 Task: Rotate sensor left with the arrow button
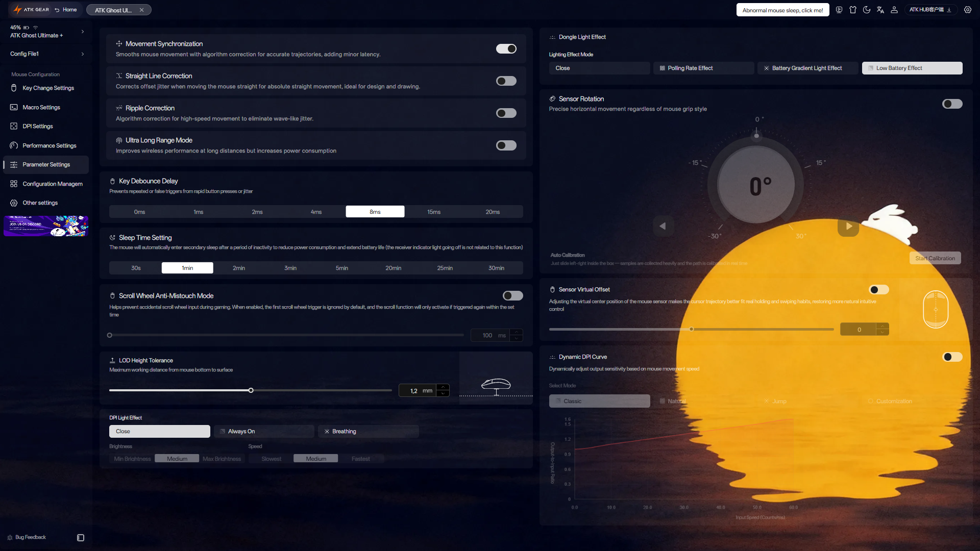tap(663, 226)
